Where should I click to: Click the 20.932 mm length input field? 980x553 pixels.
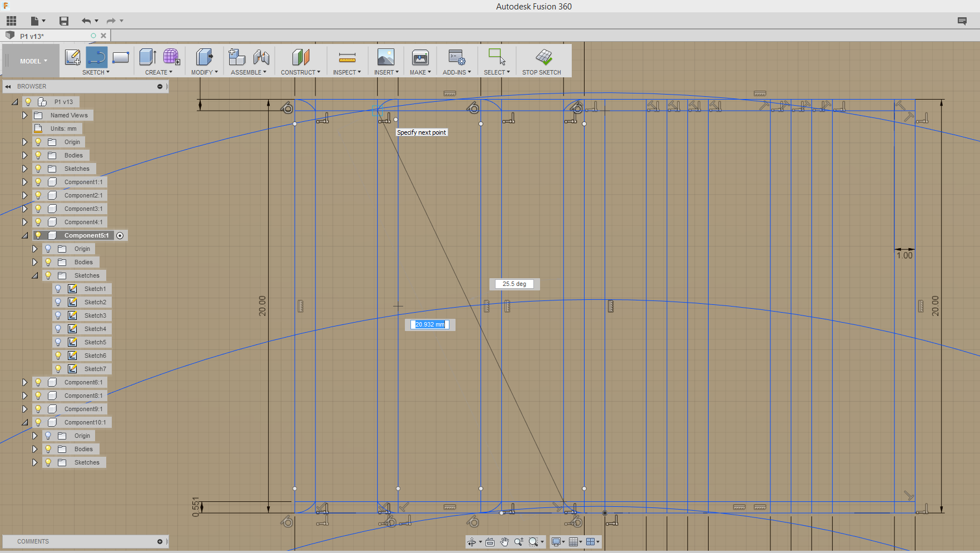tap(430, 324)
